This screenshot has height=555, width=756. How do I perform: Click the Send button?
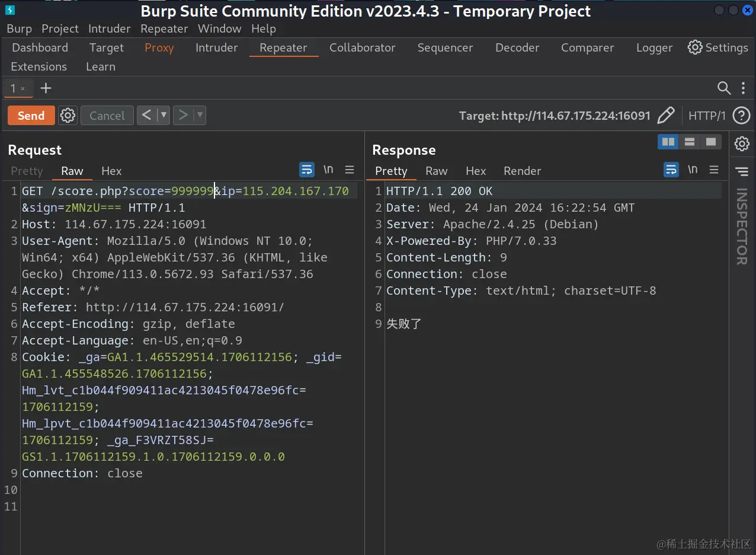click(31, 116)
